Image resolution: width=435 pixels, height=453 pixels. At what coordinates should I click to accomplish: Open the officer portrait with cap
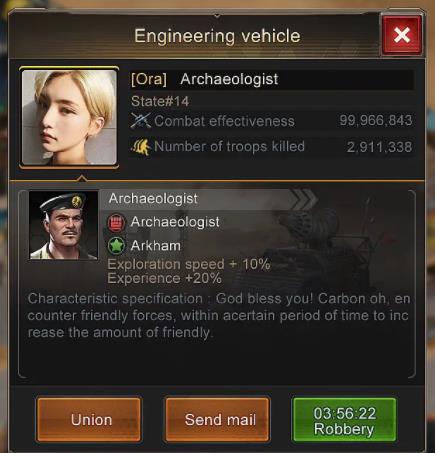point(63,225)
